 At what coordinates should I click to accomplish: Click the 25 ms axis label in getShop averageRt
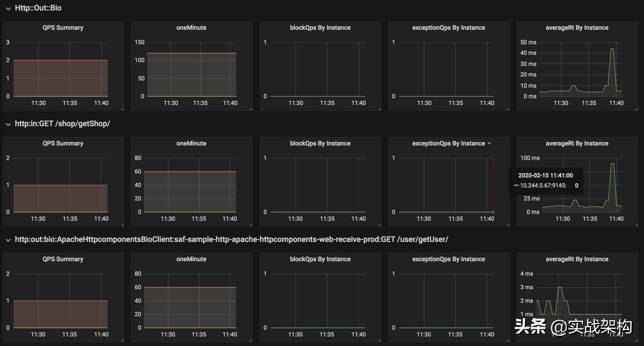pos(531,198)
